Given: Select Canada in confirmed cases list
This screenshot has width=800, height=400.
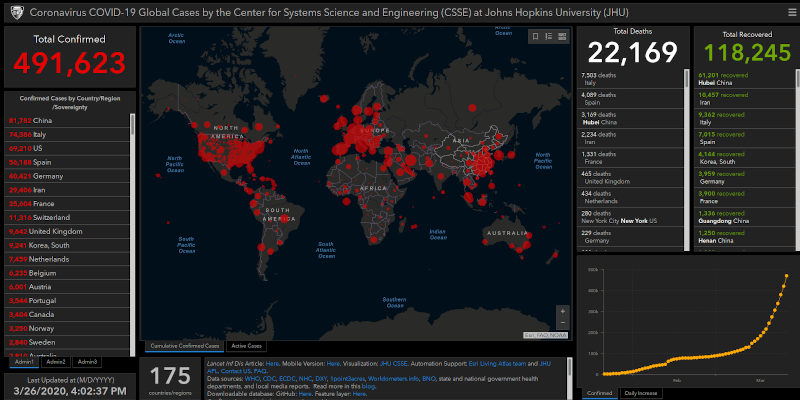Looking at the screenshot, I should (67, 314).
